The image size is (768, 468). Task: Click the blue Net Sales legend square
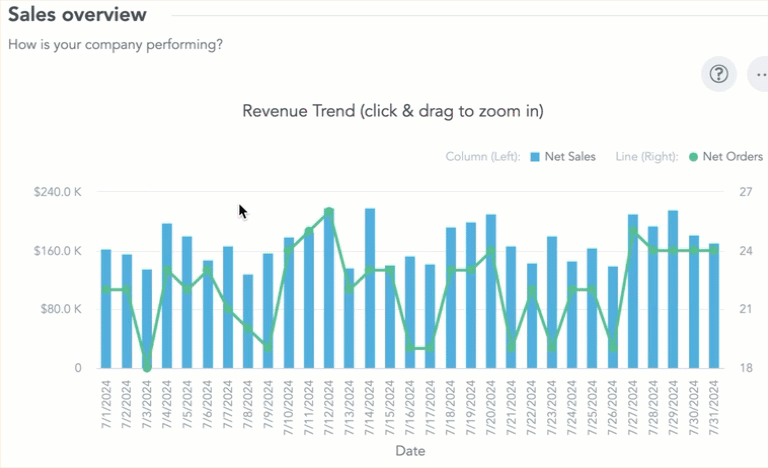[x=535, y=157]
